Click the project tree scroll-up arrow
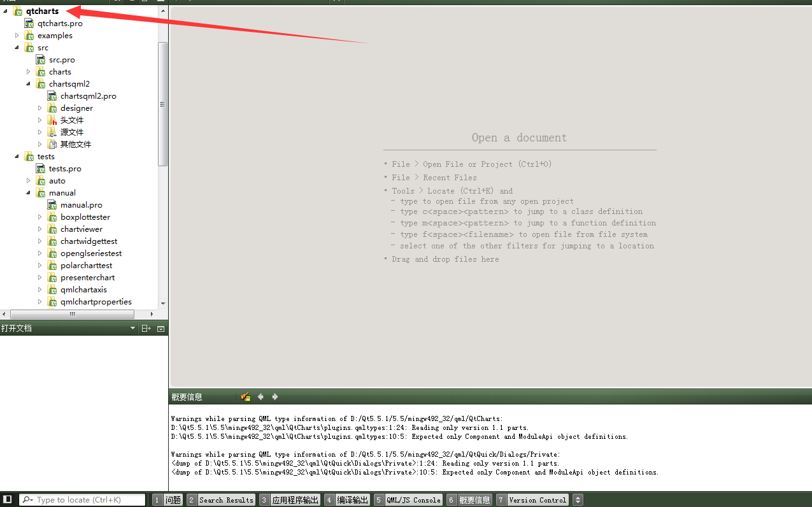The image size is (812, 507). coord(163,11)
